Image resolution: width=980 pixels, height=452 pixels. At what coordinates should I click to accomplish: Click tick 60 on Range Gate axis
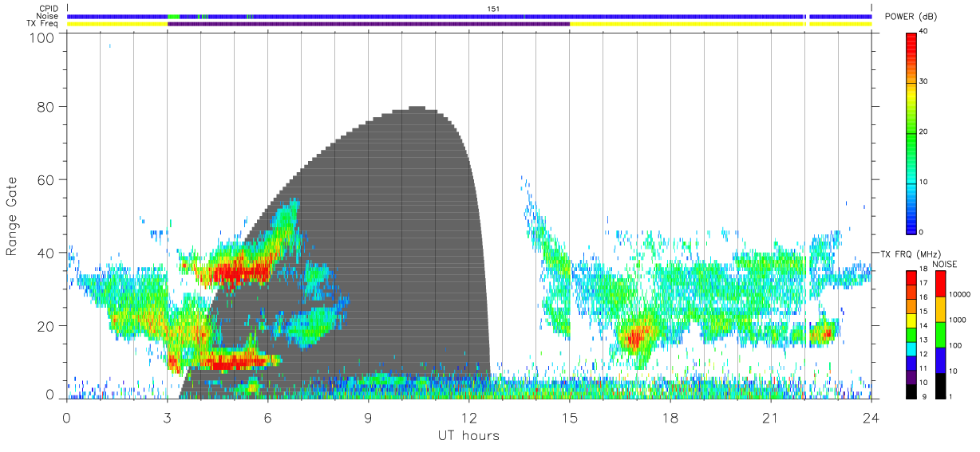(x=44, y=179)
